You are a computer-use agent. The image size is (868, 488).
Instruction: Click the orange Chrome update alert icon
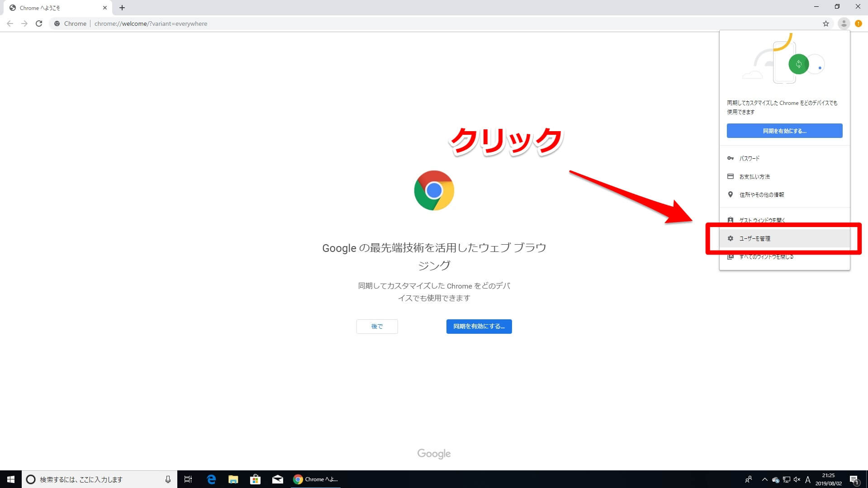pyautogui.click(x=859, y=24)
